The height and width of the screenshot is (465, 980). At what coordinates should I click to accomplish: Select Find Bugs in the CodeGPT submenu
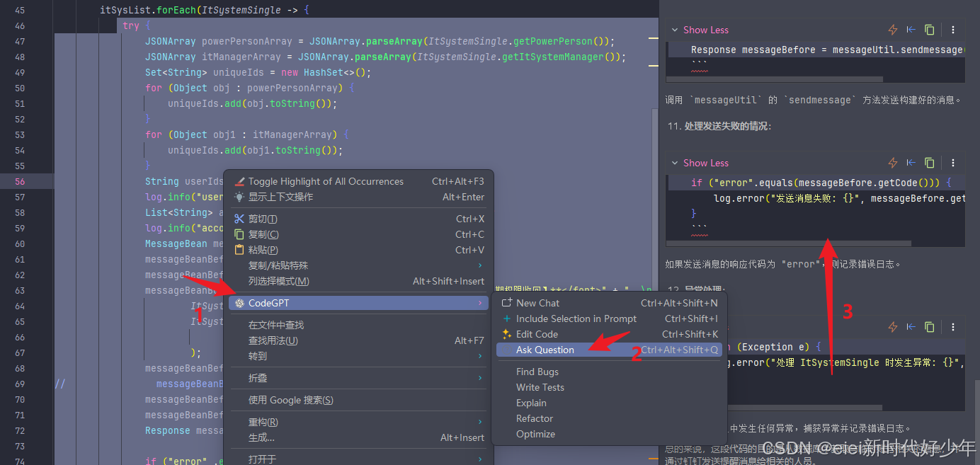[x=609, y=372]
